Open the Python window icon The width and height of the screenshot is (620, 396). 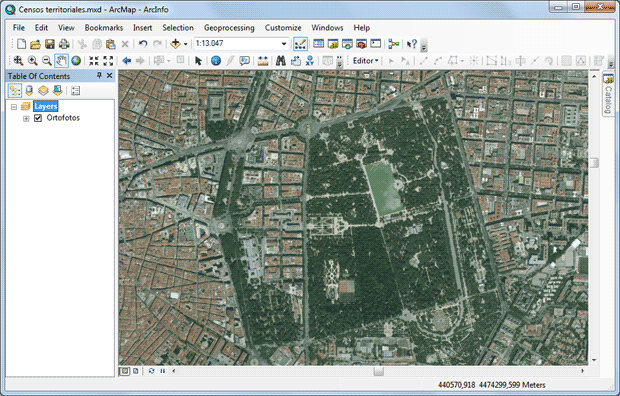(x=376, y=44)
